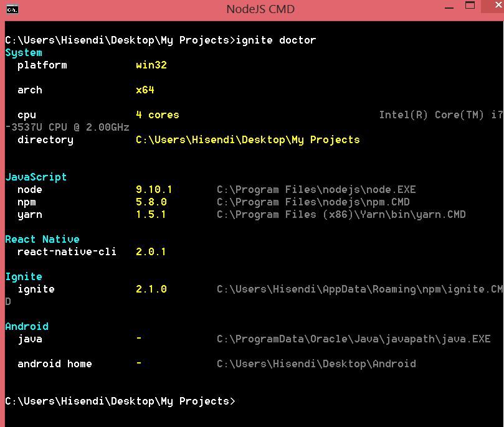Click the 'platform' label

[x=42, y=65]
